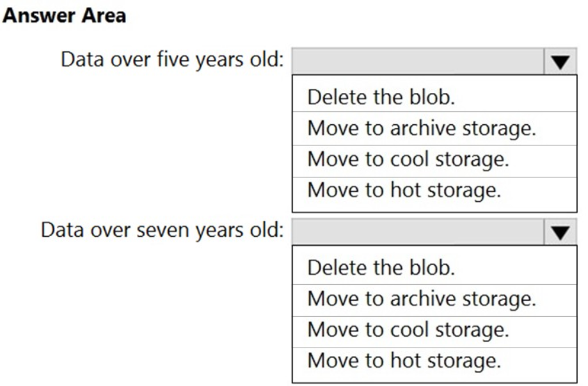Pick 'Move to archive storage.' for five-year data

pyautogui.click(x=421, y=128)
